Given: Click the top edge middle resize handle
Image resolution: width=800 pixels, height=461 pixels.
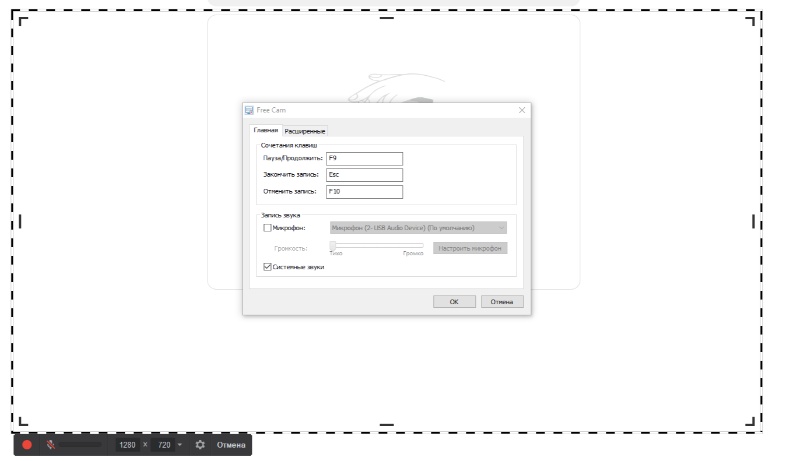Looking at the screenshot, I should coord(387,18).
